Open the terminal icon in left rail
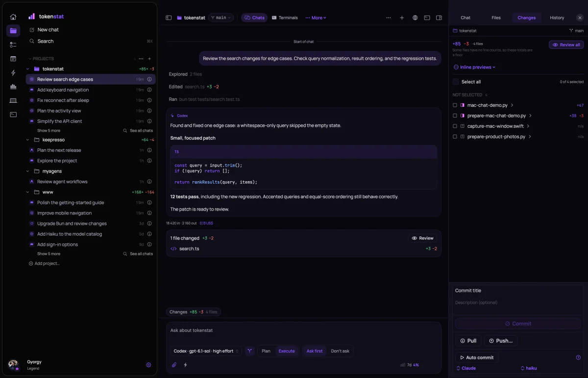Viewport: 588px width, 378px height. (13, 115)
